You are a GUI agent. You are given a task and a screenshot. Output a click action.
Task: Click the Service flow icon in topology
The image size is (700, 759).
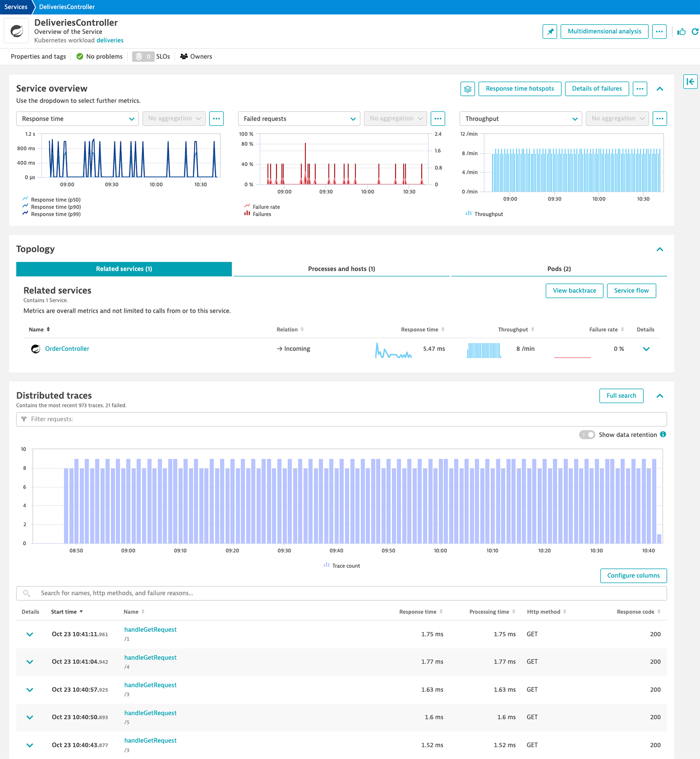[x=631, y=290]
